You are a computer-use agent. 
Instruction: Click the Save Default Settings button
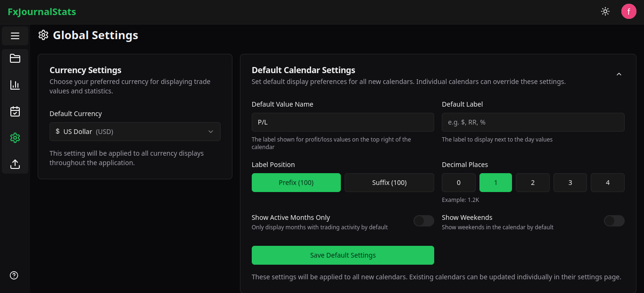coord(343,255)
